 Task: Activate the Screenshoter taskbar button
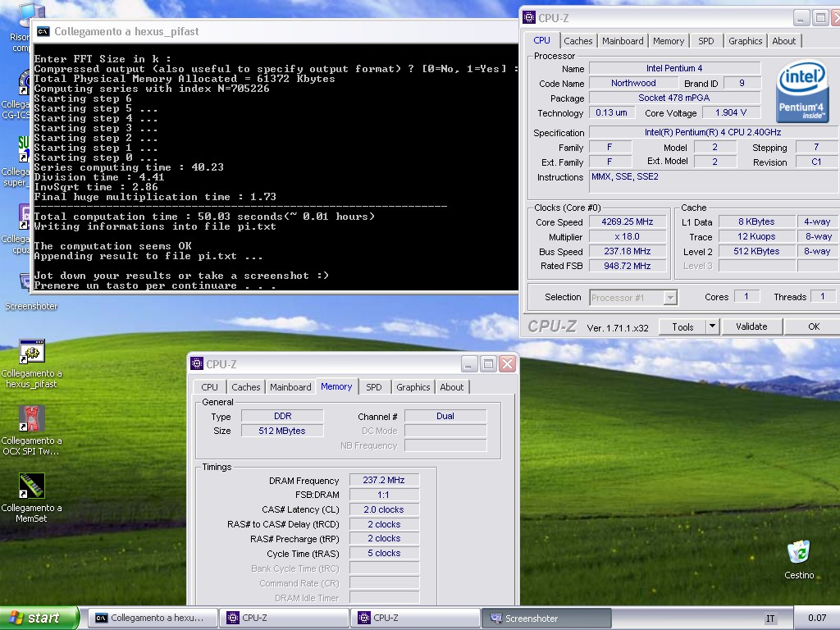tap(546, 618)
